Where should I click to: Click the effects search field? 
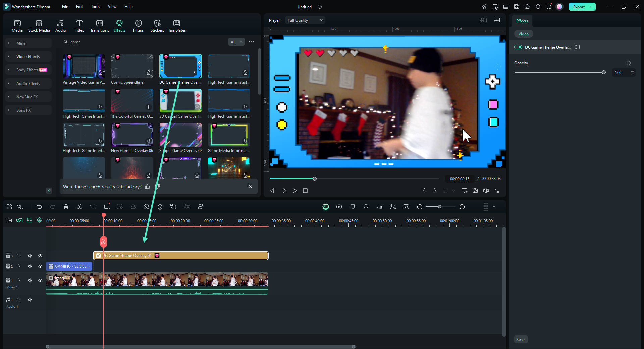pyautogui.click(x=144, y=42)
